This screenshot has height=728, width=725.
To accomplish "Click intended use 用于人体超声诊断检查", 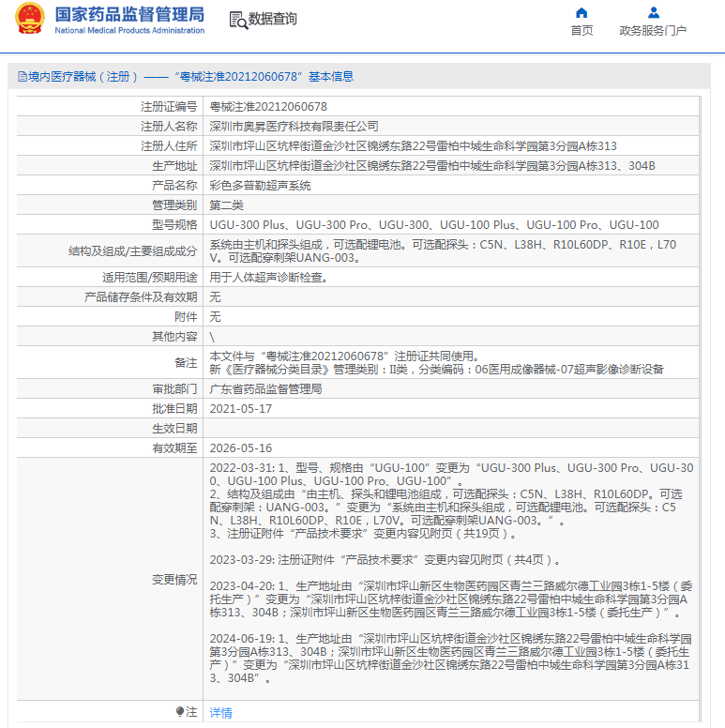I will tap(268, 277).
